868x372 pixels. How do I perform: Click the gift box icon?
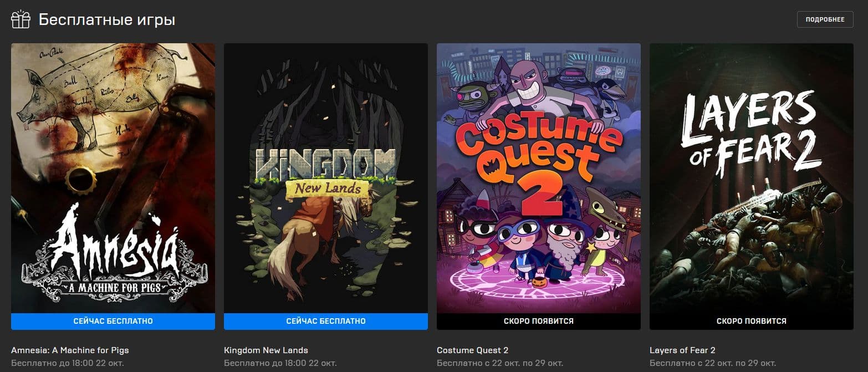(21, 19)
